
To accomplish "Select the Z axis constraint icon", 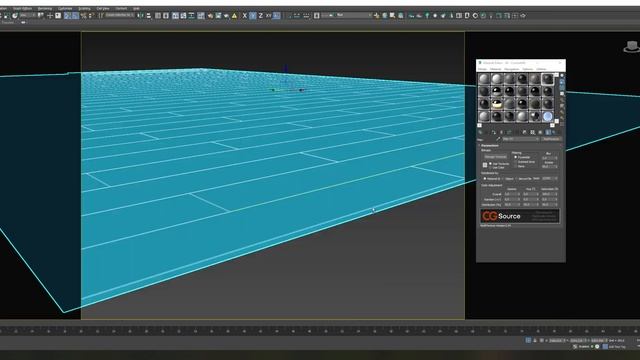I will pyautogui.click(x=260, y=16).
